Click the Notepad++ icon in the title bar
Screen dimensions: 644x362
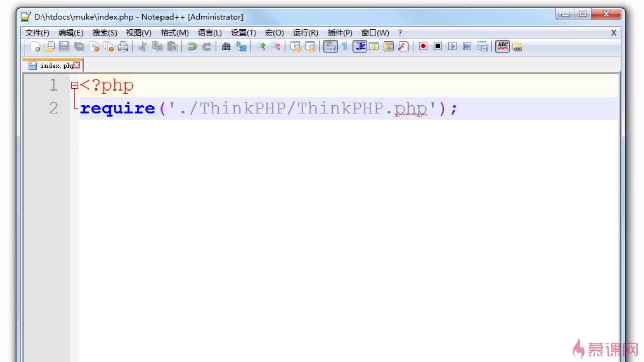point(26,17)
